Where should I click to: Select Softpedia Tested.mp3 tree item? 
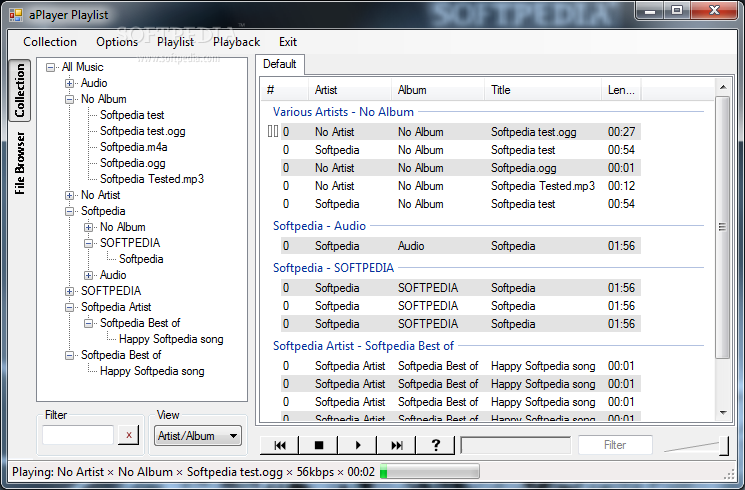[x=152, y=179]
